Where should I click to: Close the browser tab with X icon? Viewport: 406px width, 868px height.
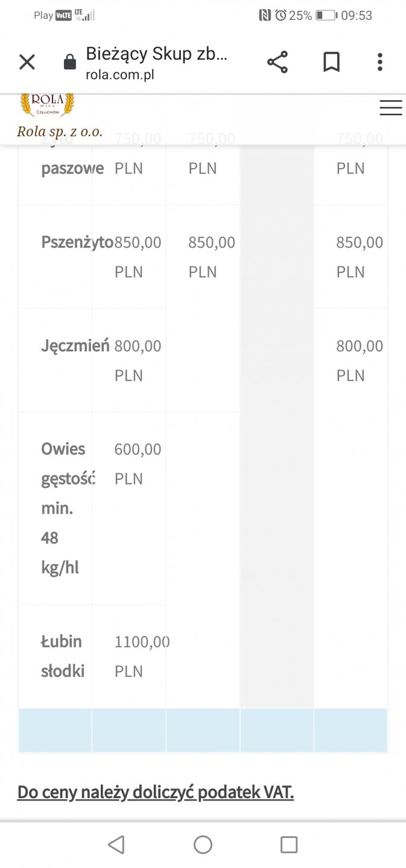pos(27,62)
